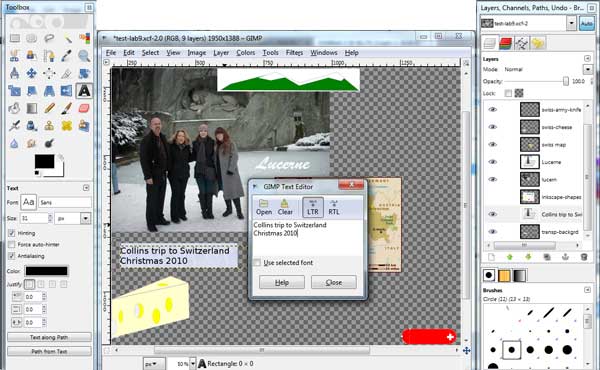Select the Flip tool
This screenshot has height=370, width=600.
coord(67,91)
